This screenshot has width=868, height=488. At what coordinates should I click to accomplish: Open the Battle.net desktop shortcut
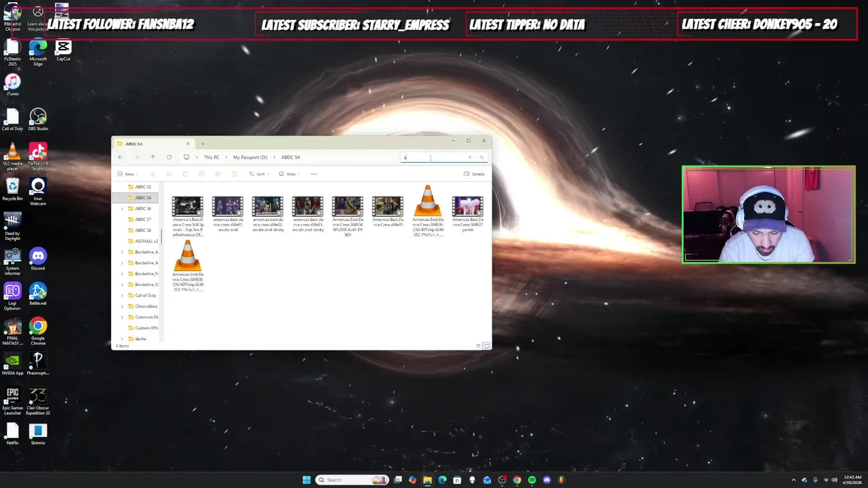coord(38,295)
